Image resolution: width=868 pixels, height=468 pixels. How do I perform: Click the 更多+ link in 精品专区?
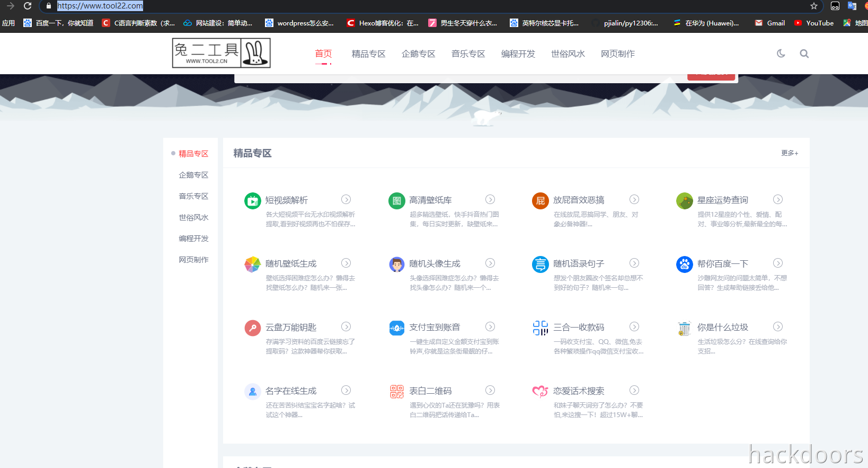pyautogui.click(x=790, y=153)
